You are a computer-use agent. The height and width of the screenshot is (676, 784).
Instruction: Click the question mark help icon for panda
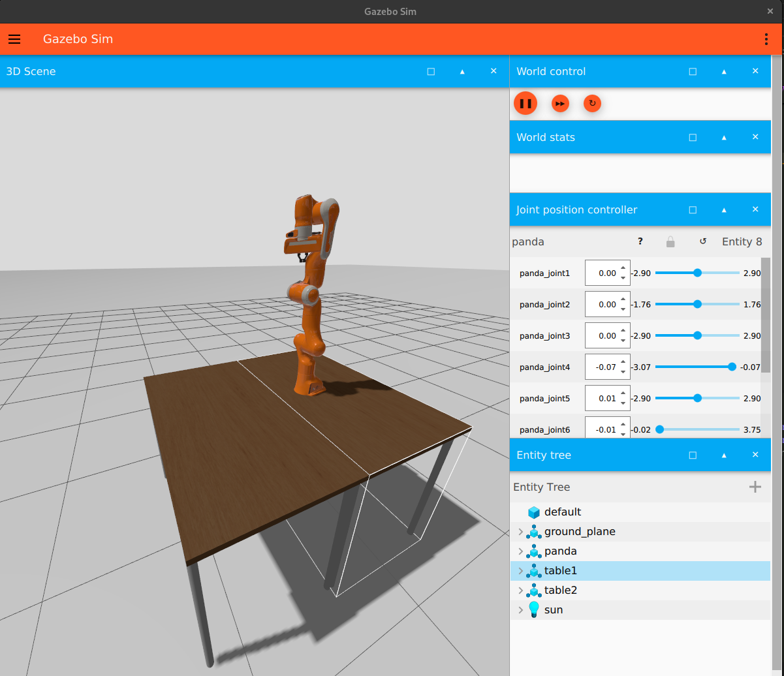(x=640, y=241)
